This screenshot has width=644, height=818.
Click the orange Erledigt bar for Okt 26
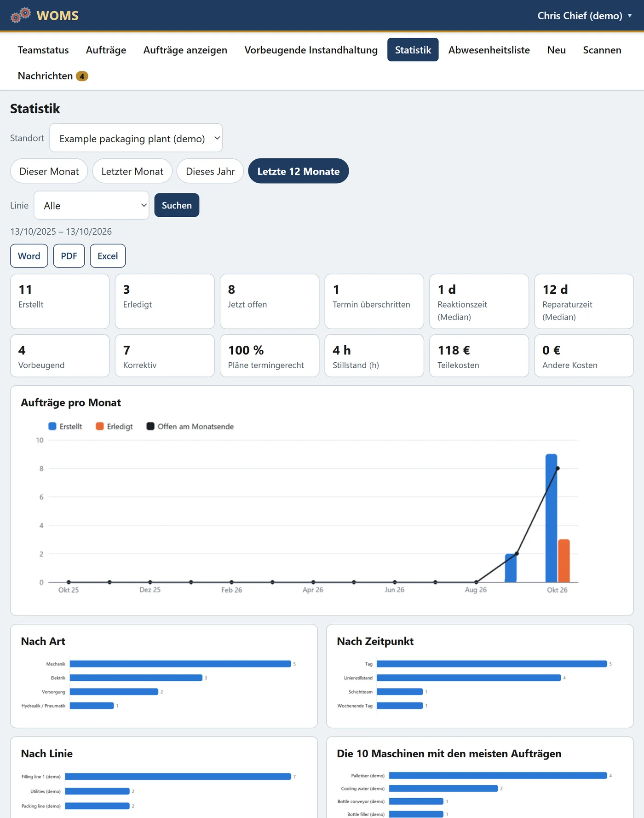[564, 561]
